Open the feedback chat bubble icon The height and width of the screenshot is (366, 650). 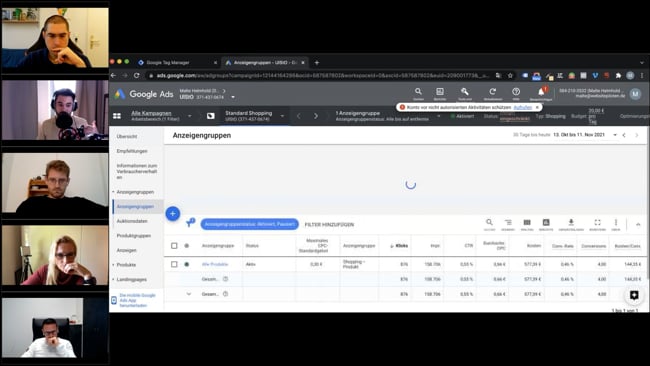click(x=634, y=295)
